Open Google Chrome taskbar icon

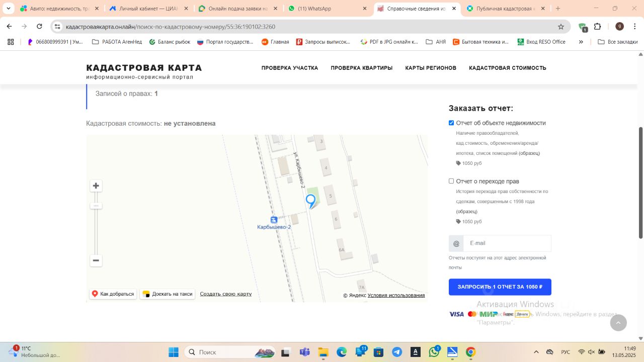pos(471,352)
